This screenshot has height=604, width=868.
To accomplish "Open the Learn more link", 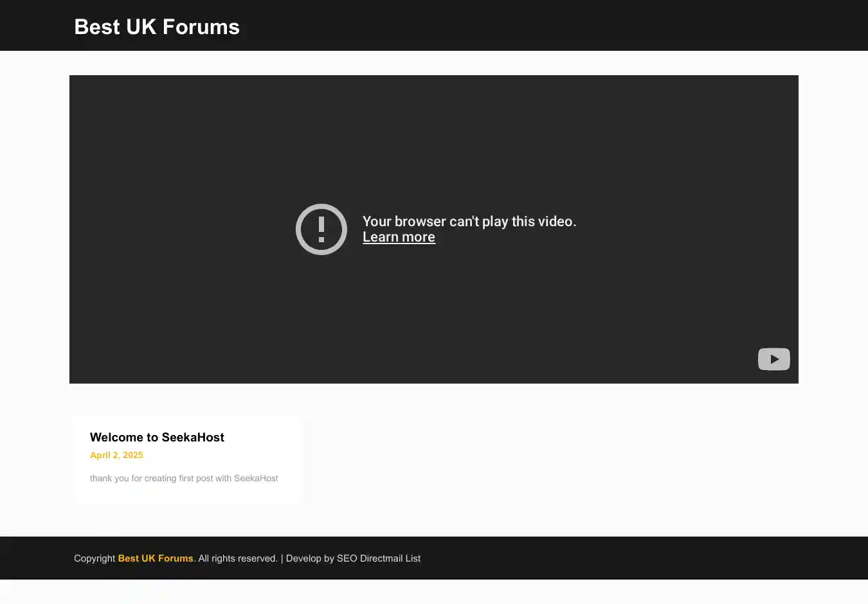I will (x=399, y=237).
